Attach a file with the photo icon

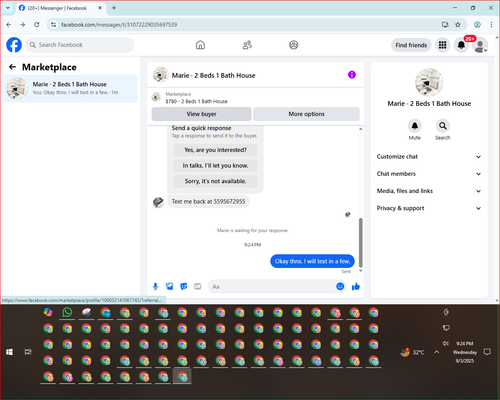pos(170,286)
